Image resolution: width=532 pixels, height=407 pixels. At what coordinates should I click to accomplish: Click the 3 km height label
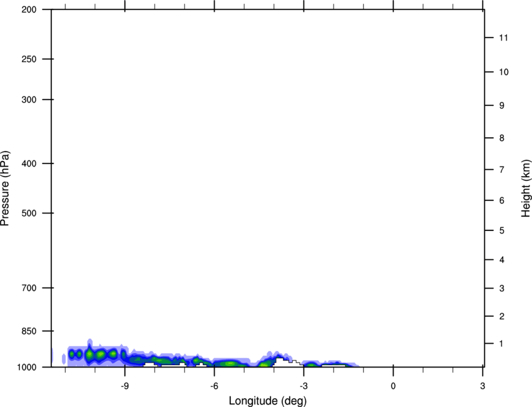tap(502, 289)
